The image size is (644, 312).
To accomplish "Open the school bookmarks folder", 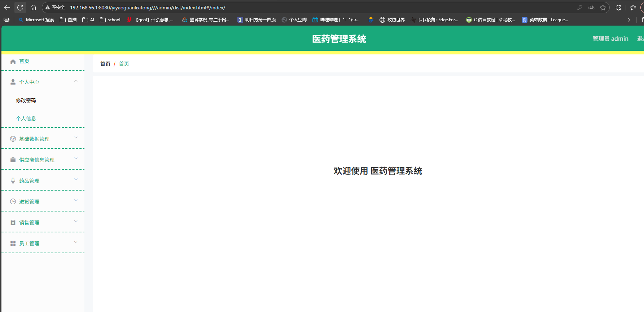I will click(x=110, y=20).
